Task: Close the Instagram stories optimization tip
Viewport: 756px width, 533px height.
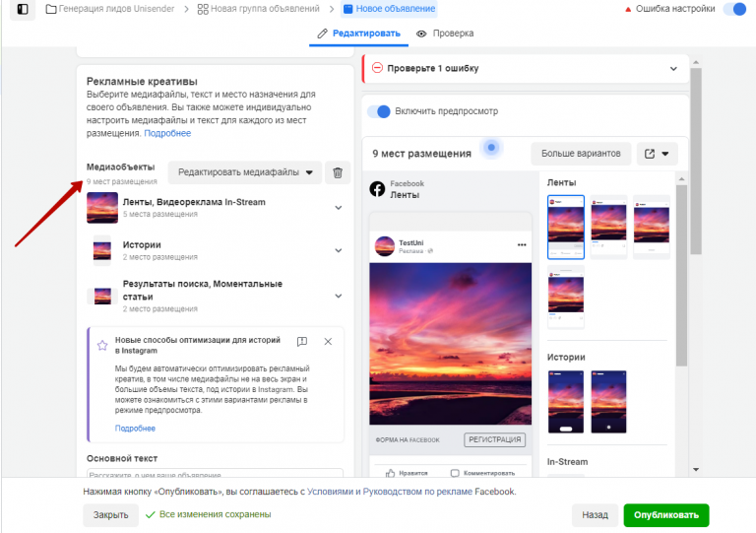Action: click(328, 342)
